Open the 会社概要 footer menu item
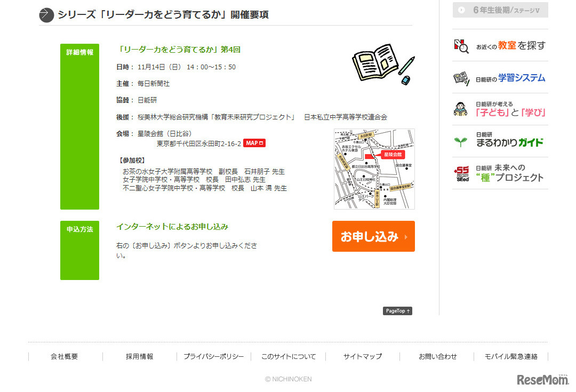Viewport: 576px width, 392px height. 64,356
